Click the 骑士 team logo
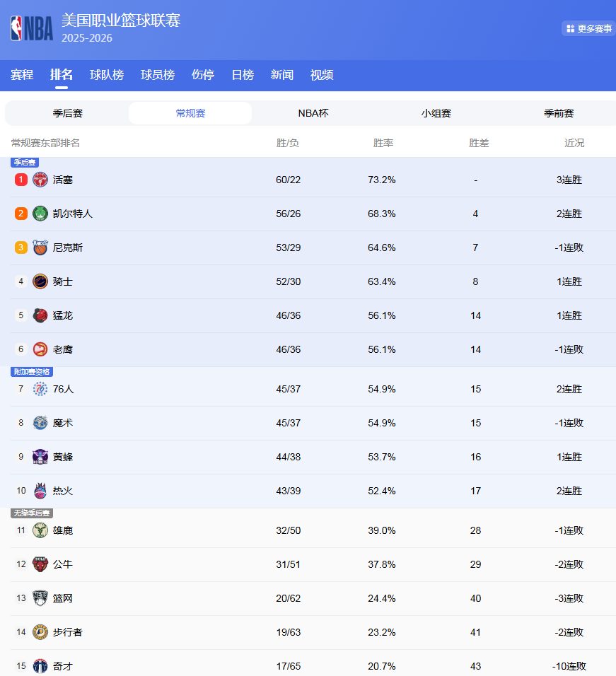 tap(40, 281)
